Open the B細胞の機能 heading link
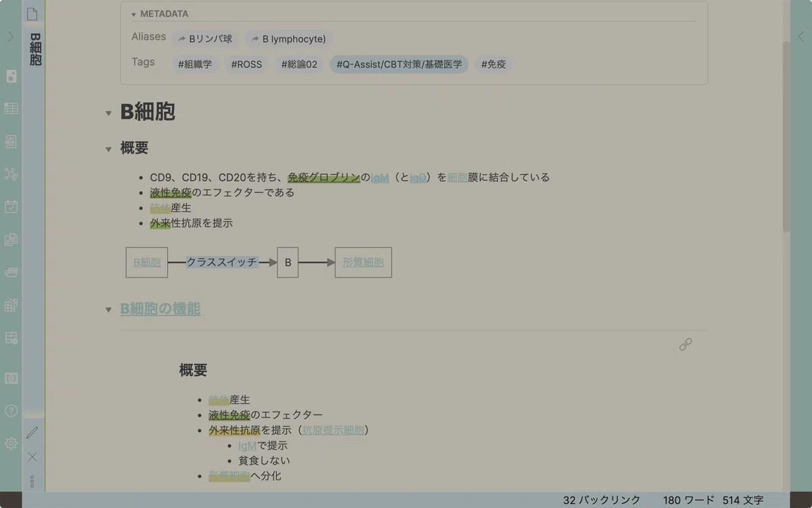Image resolution: width=812 pixels, height=508 pixels. (160, 310)
